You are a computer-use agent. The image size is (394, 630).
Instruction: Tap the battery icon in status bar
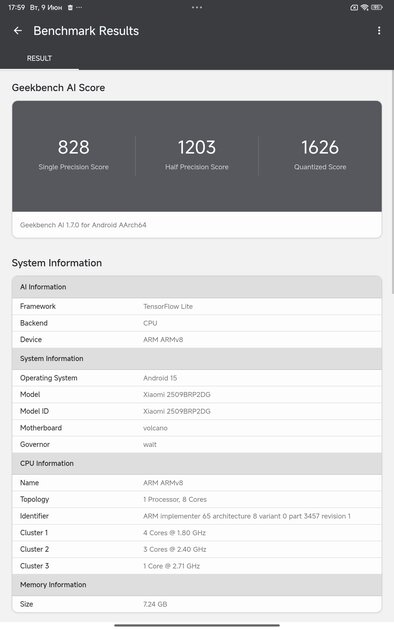(376, 7)
